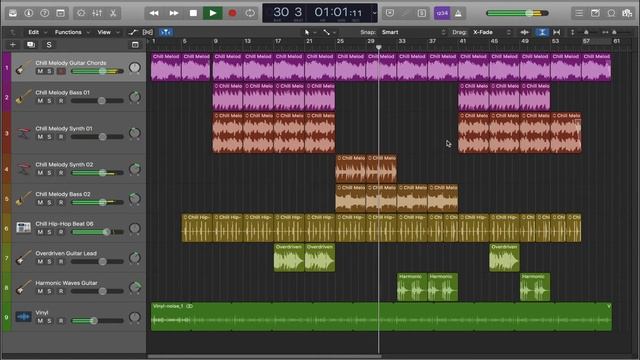Record-enable Chill Melody Synth 01 track
This screenshot has width=640, height=360.
pos(61,137)
